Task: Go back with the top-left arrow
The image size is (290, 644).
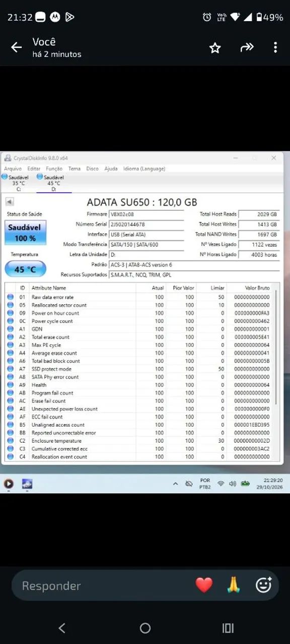Action: [x=17, y=47]
